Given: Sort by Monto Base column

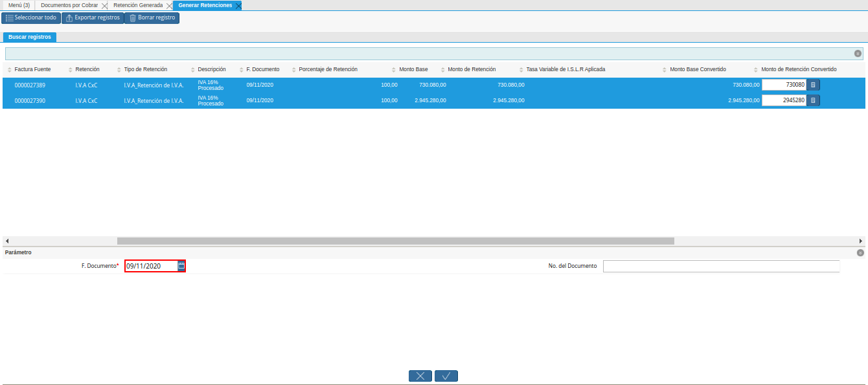Looking at the screenshot, I should point(413,69).
